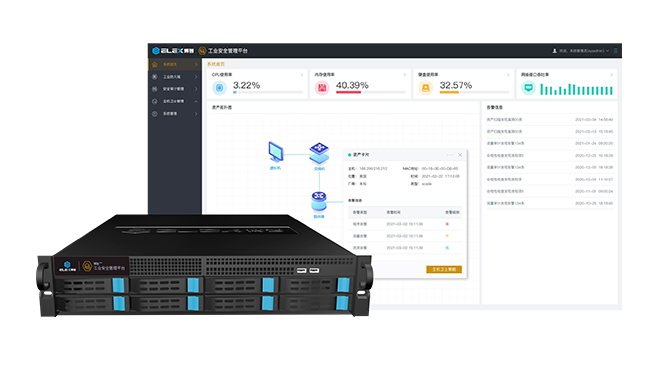The image size is (658, 368).
Task: Open the first alarm entry dated 2021-03-04
Action: tap(549, 120)
